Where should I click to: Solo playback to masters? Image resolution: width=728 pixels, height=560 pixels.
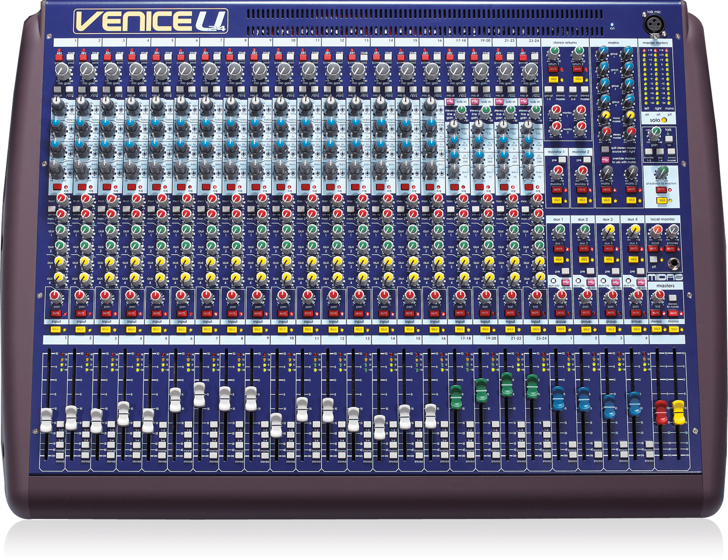tap(662, 200)
